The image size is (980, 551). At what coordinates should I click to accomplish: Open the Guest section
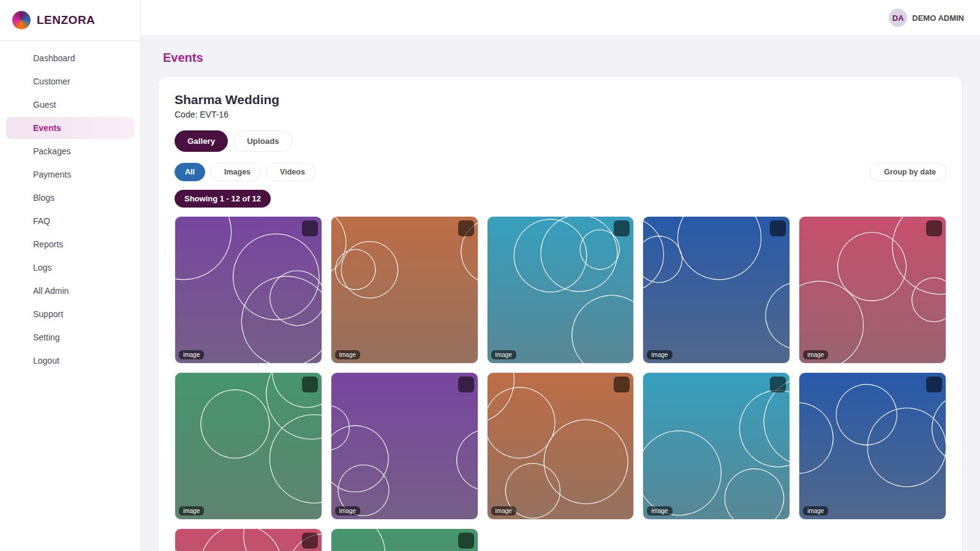(x=70, y=105)
